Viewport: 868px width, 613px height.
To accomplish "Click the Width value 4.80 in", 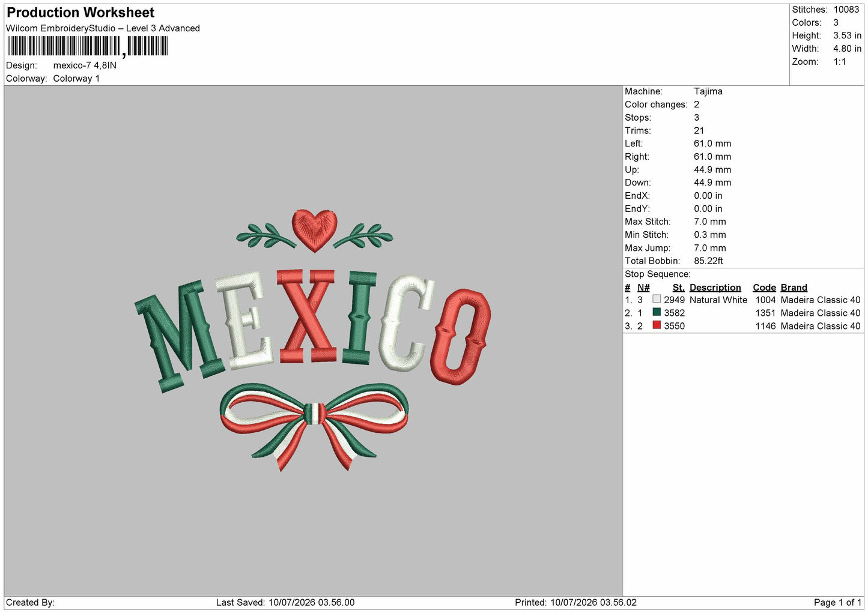I will (x=847, y=49).
